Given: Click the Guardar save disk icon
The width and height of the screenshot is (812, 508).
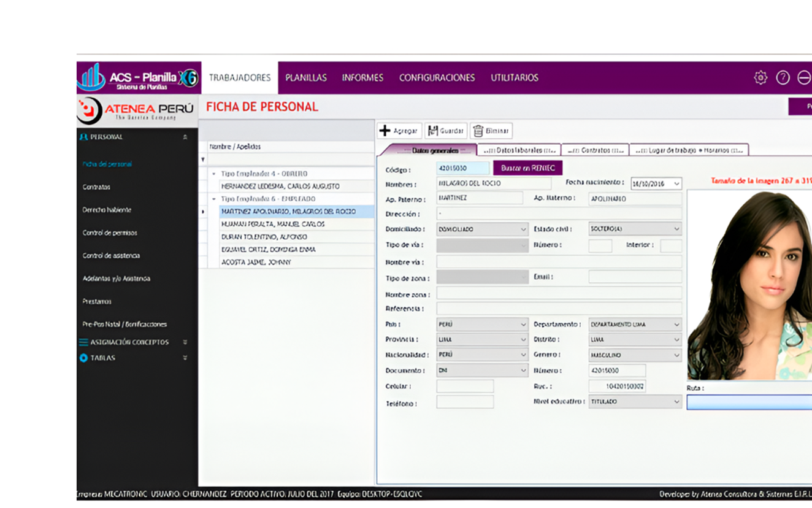Looking at the screenshot, I should (433, 131).
